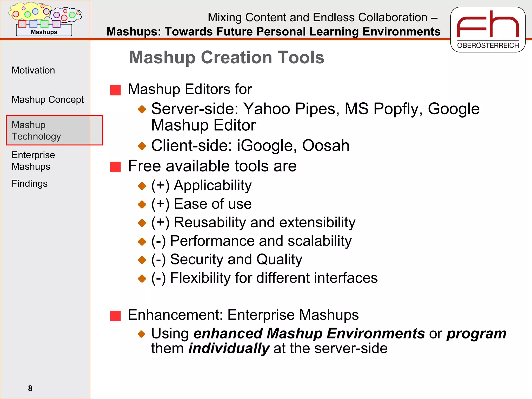The height and width of the screenshot is (399, 532).
Task: Open the Mashup Concept section
Action: 48,99
